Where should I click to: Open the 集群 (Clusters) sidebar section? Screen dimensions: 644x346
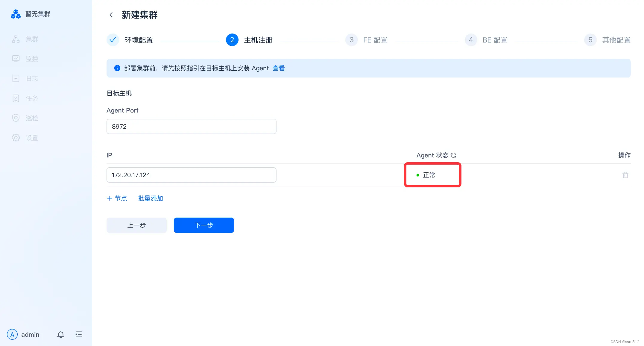[x=32, y=39]
